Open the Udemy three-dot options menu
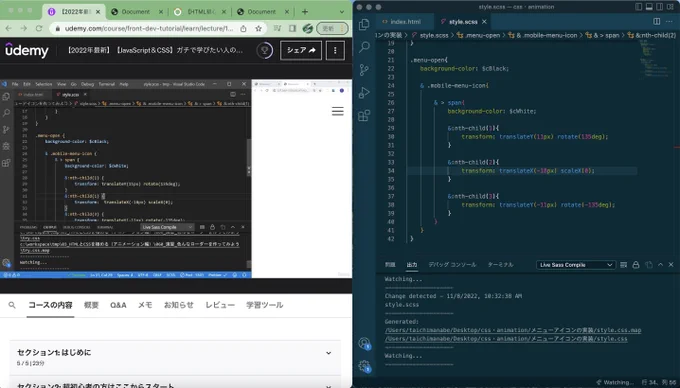The width and height of the screenshot is (680, 388). click(x=335, y=50)
